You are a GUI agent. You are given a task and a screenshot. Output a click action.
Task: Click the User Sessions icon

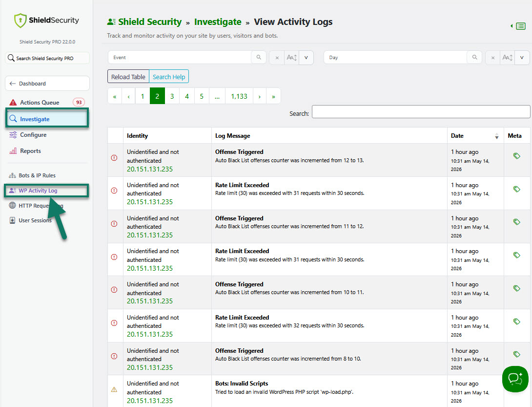point(12,220)
